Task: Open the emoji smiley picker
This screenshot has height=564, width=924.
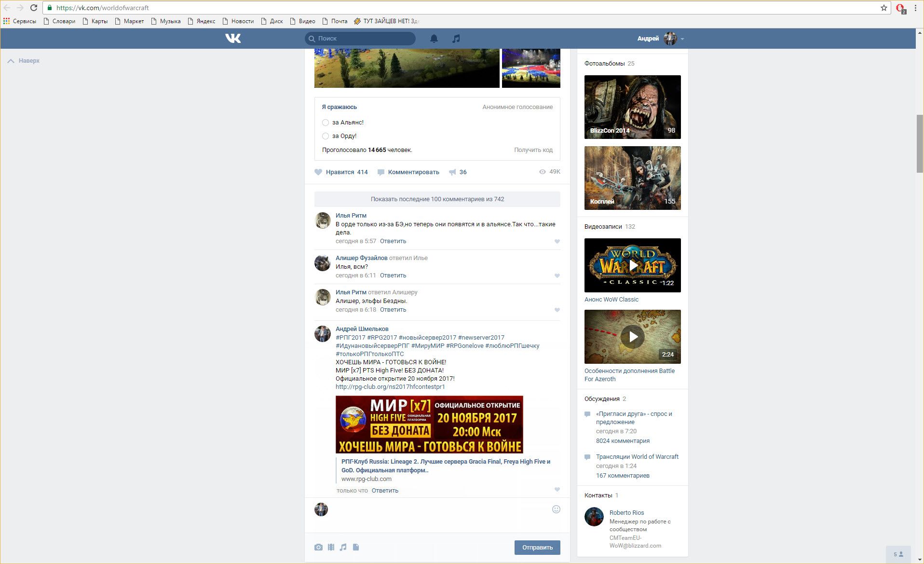Action: [556, 509]
